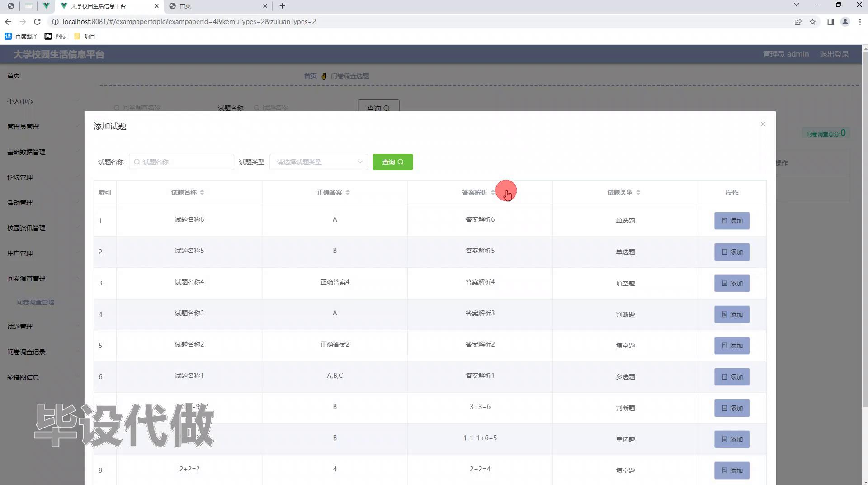
Task: Add 试题名称2 via its 添加 button
Action: tap(731, 346)
